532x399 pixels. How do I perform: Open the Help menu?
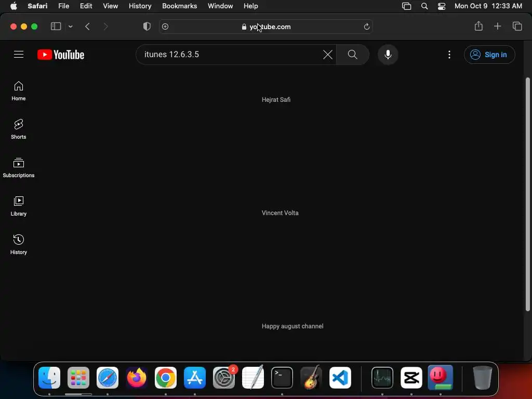251,6
